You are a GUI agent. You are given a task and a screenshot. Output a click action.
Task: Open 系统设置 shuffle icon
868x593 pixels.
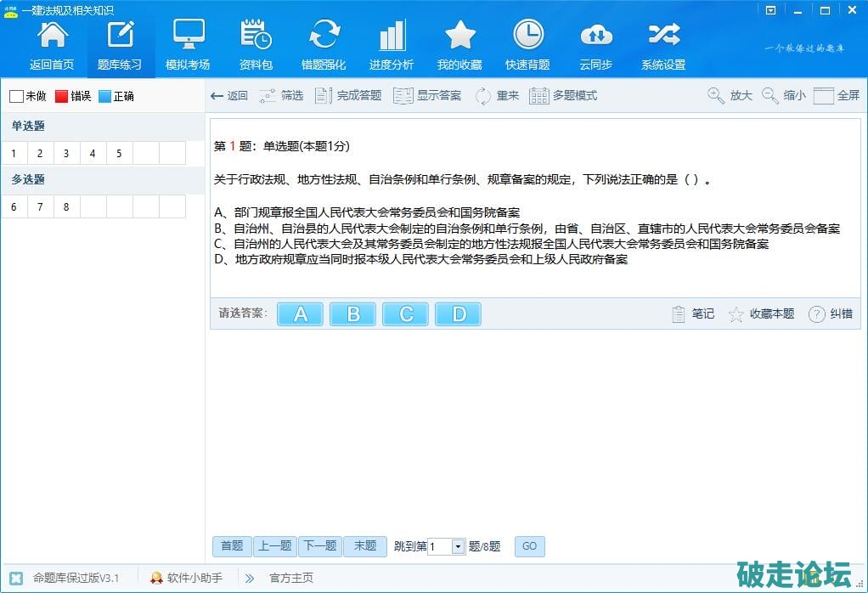(663, 37)
